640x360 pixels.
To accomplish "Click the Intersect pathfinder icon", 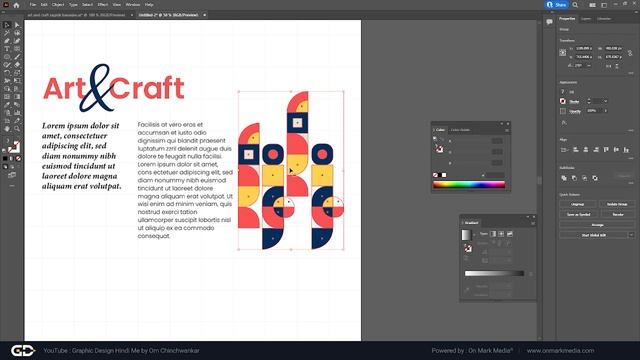I will [584, 178].
